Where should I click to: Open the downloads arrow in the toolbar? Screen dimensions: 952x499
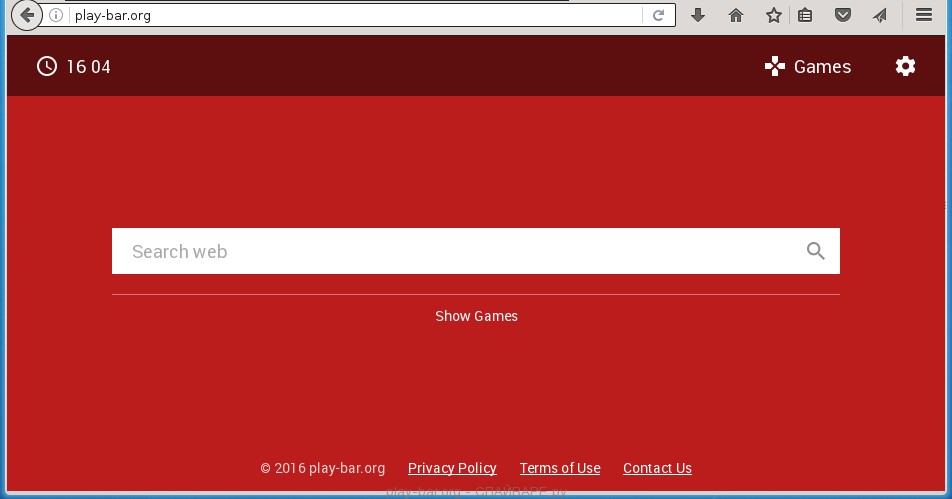698,15
